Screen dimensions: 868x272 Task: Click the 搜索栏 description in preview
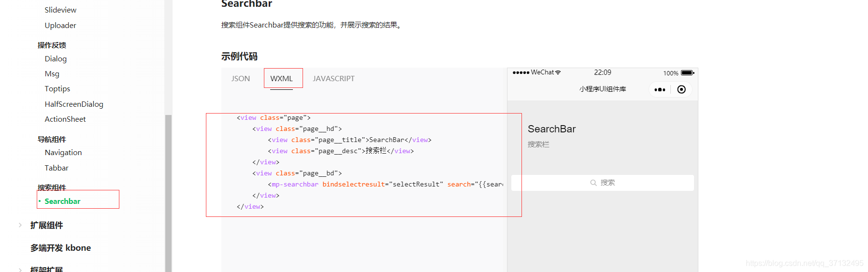point(538,144)
